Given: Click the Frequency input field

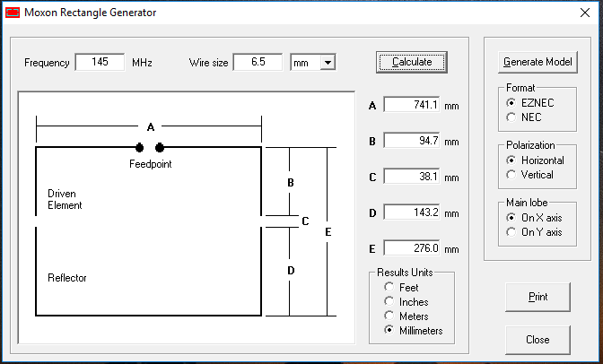Looking at the screenshot, I should click(100, 62).
